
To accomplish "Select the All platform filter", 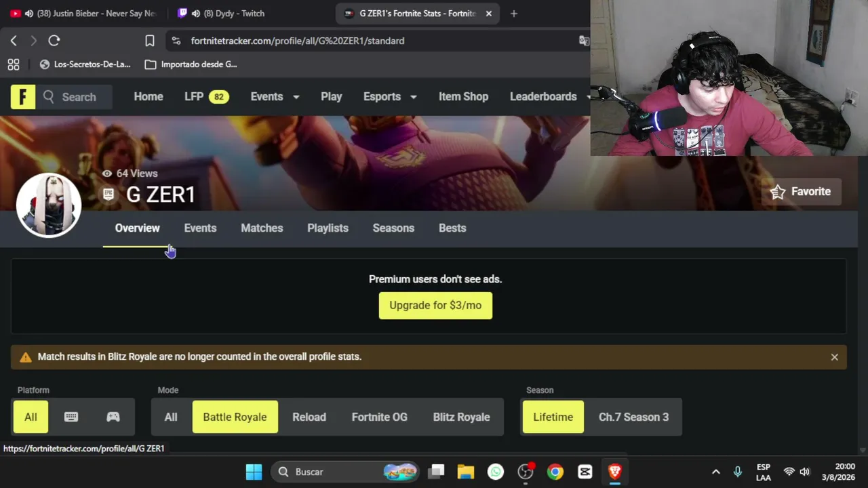I will tap(31, 417).
